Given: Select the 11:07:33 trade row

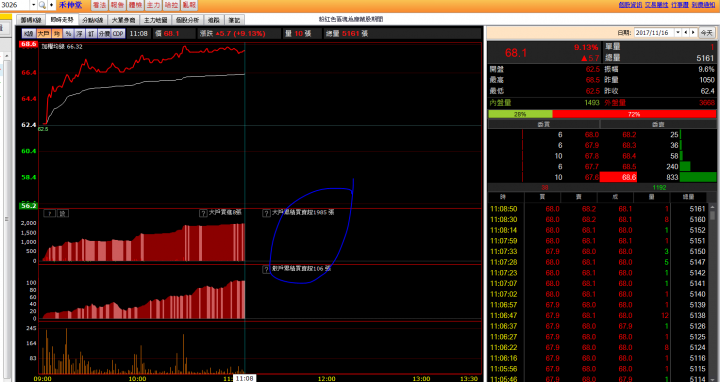Looking at the screenshot, I should [x=598, y=251].
